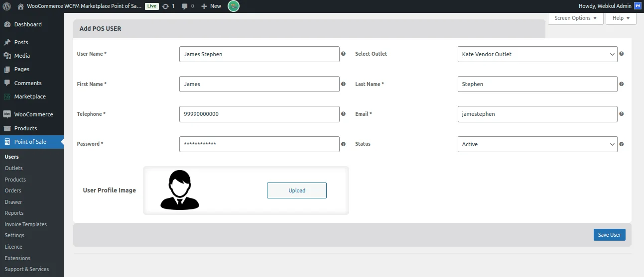Click the Pages icon in sidebar
644x277 pixels.
point(7,69)
